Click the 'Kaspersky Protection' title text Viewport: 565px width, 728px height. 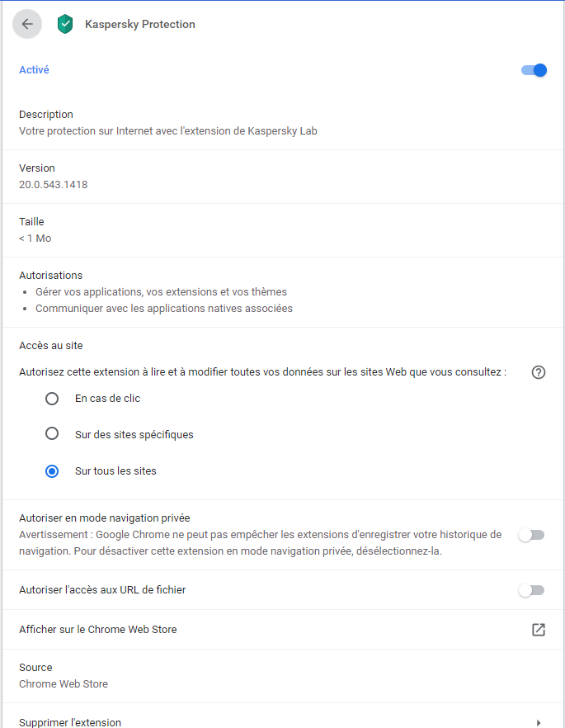pyautogui.click(x=140, y=25)
